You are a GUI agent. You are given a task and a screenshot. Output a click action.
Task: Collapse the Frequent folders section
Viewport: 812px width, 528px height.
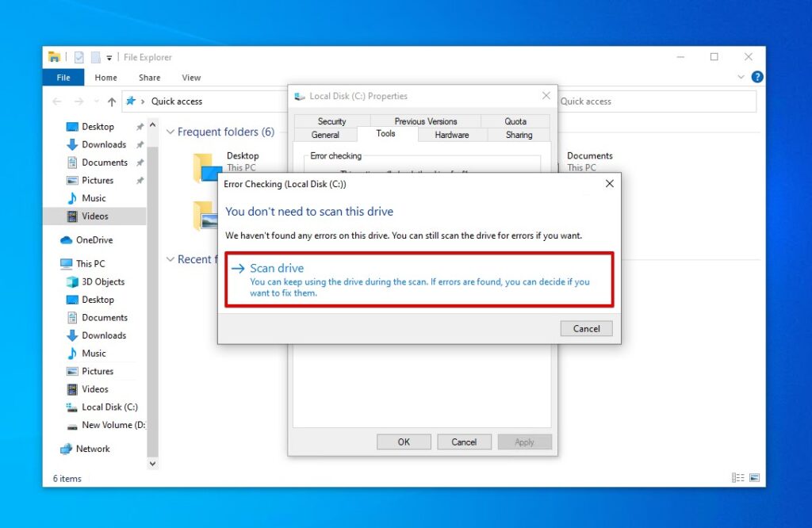(170, 132)
